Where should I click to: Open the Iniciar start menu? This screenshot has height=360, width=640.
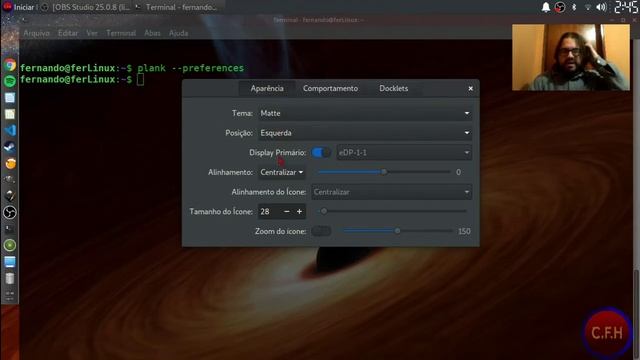(x=19, y=7)
